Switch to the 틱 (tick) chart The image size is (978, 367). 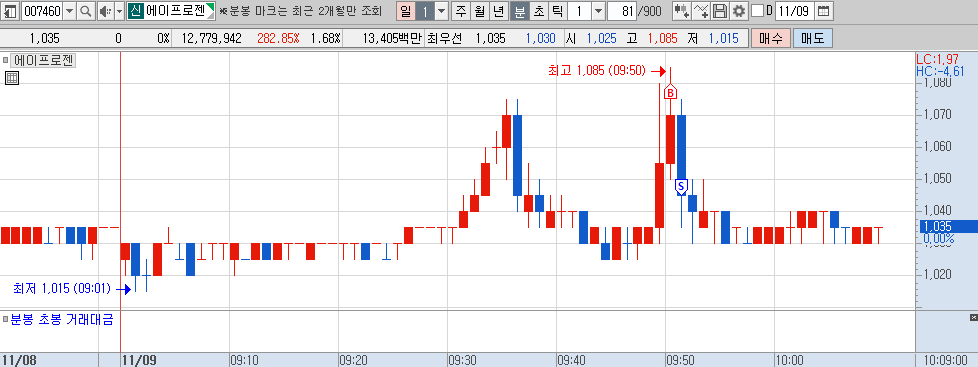[x=557, y=11]
